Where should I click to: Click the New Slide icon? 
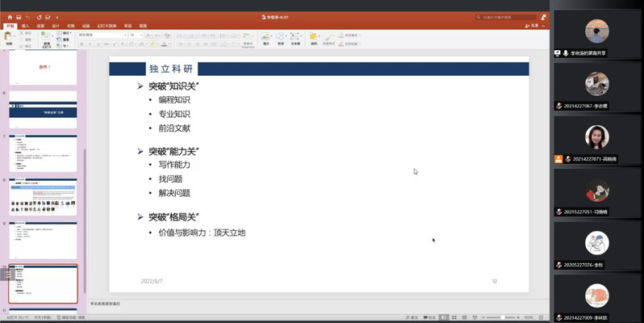pos(47,39)
